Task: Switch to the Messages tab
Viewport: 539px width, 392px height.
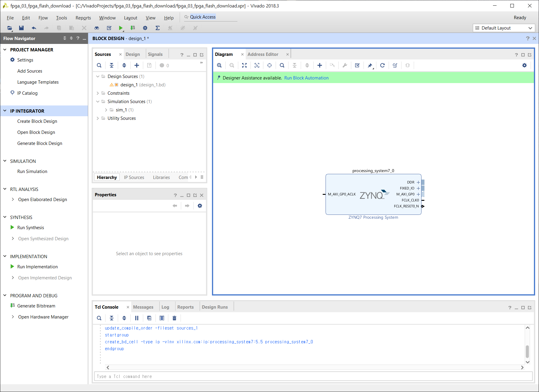Action: coord(143,307)
